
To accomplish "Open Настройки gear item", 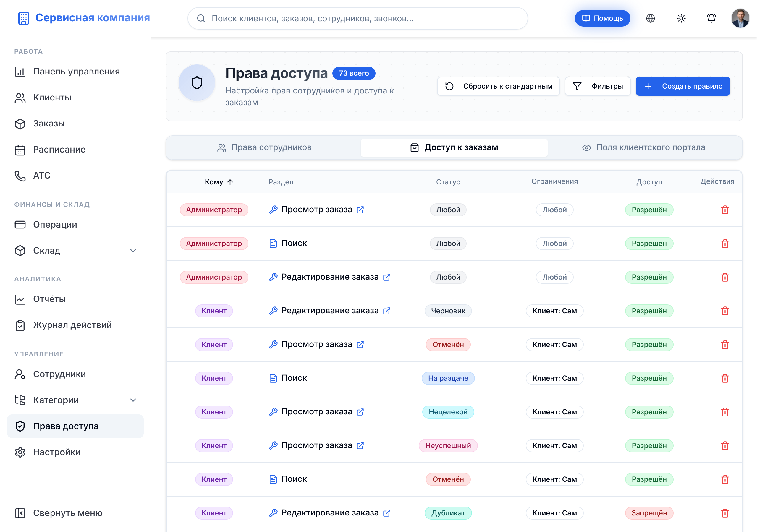I will point(75,452).
